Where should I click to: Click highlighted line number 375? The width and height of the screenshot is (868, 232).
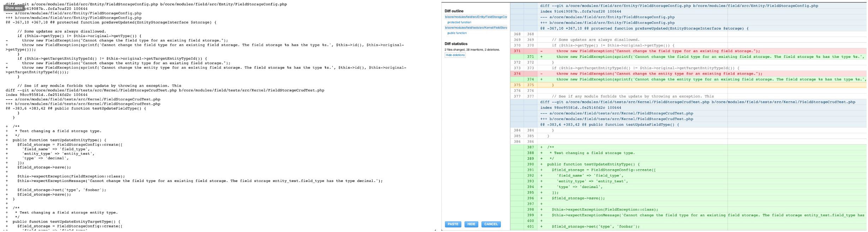[x=517, y=85]
